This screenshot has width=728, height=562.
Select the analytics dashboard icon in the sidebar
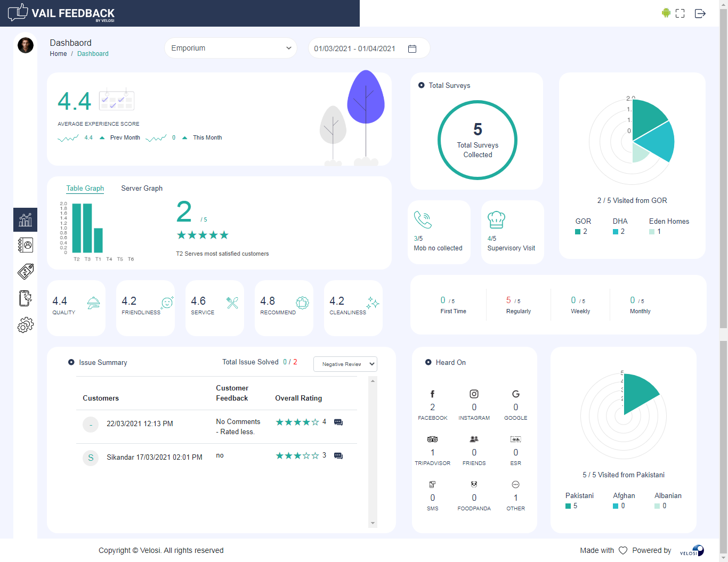pos(25,219)
